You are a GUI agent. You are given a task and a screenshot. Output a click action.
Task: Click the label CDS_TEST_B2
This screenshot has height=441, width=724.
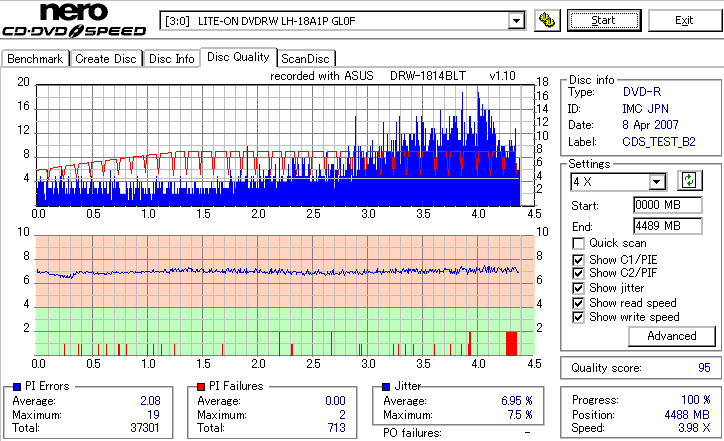[659, 142]
